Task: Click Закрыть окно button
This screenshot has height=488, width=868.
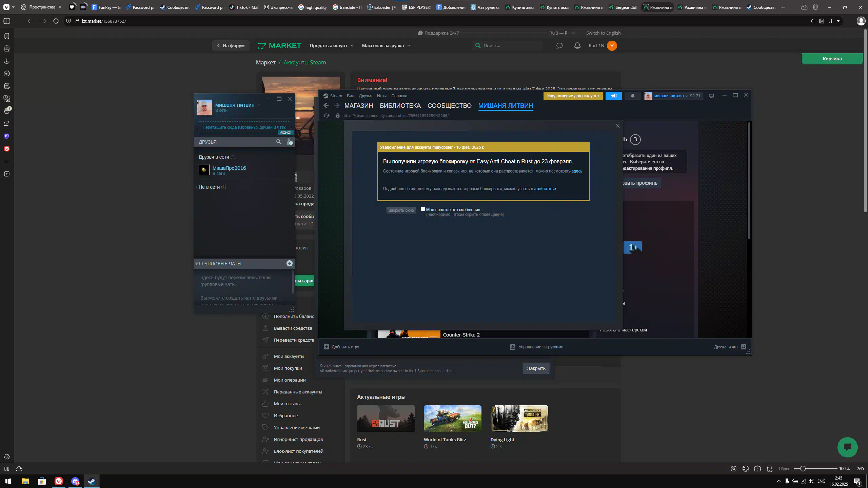Action: [x=401, y=210]
